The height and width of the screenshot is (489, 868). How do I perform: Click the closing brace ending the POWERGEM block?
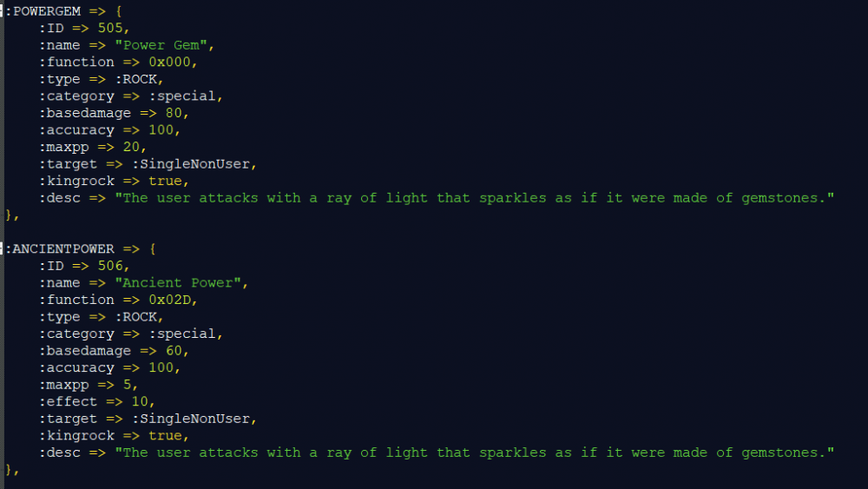[x=9, y=215]
